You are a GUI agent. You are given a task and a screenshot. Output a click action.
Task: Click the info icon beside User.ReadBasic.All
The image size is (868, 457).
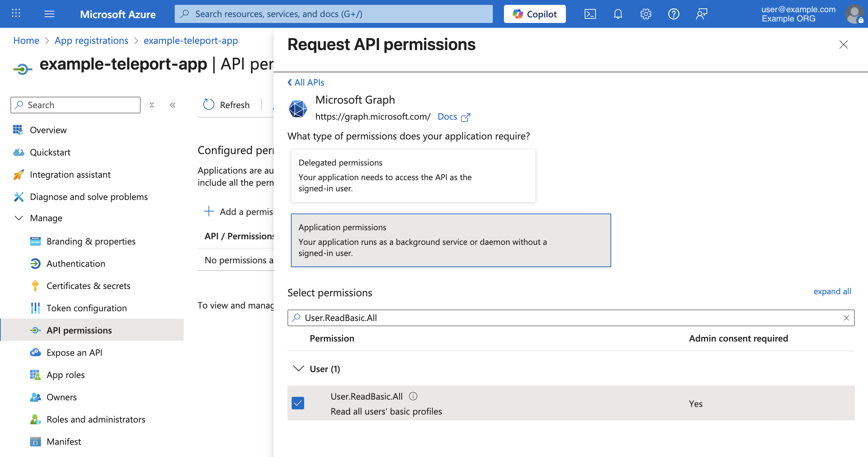coord(413,396)
